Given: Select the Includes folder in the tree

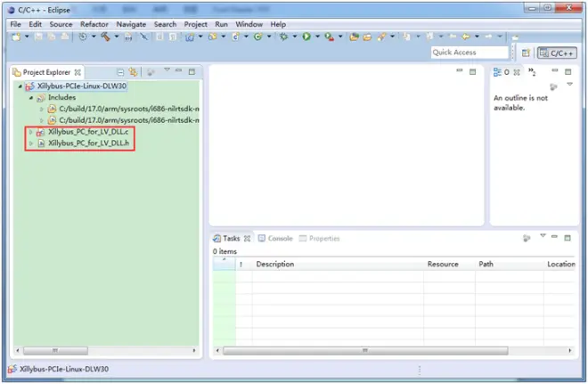Looking at the screenshot, I should (61, 97).
